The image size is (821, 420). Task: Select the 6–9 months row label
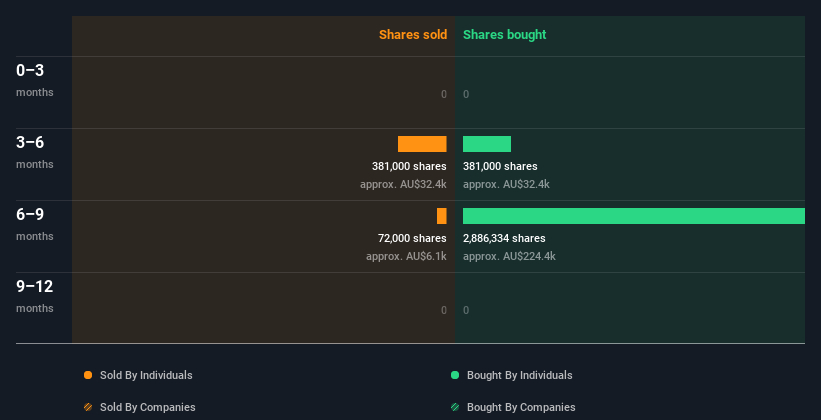pos(35,224)
